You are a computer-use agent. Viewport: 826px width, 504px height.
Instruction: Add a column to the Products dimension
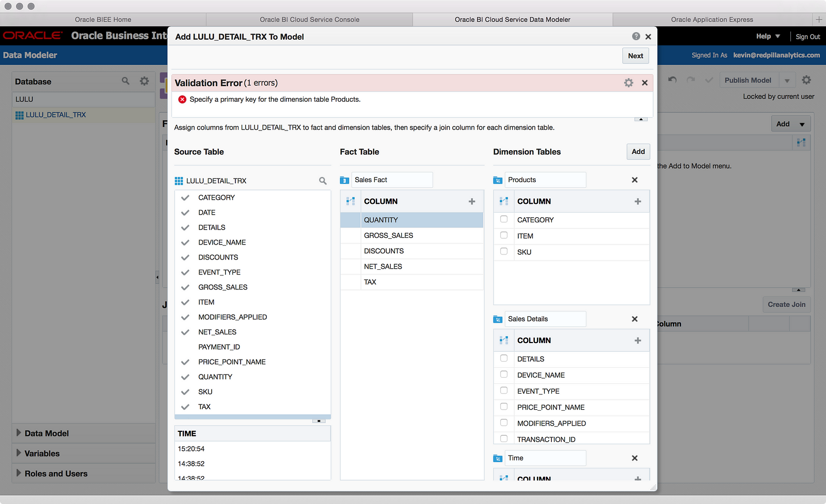point(638,201)
